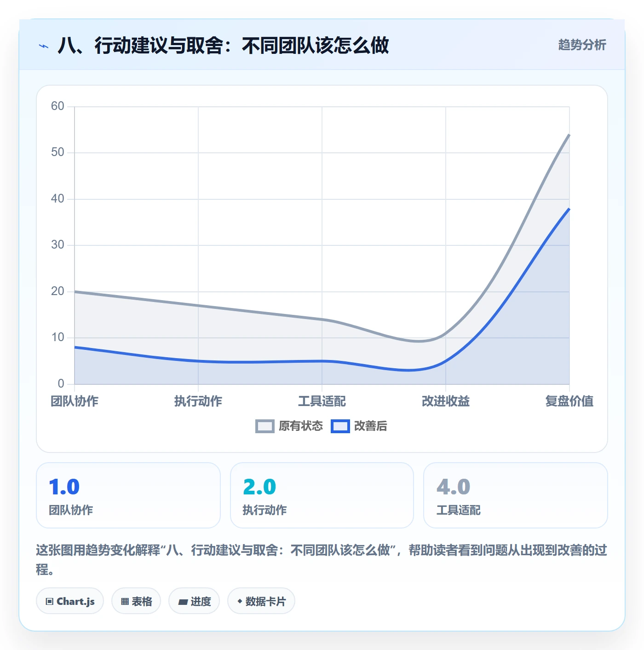Select the Chart.js tag
The height and width of the screenshot is (650, 644).
[70, 601]
